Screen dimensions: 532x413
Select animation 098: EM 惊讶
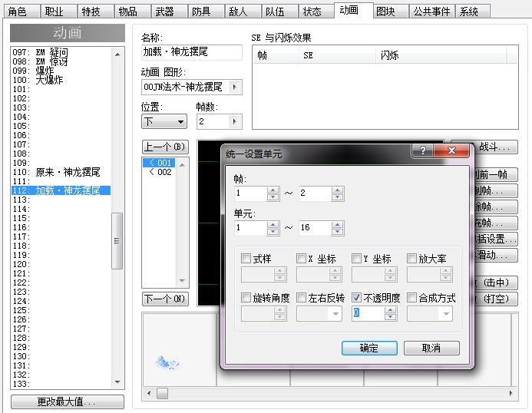61,61
